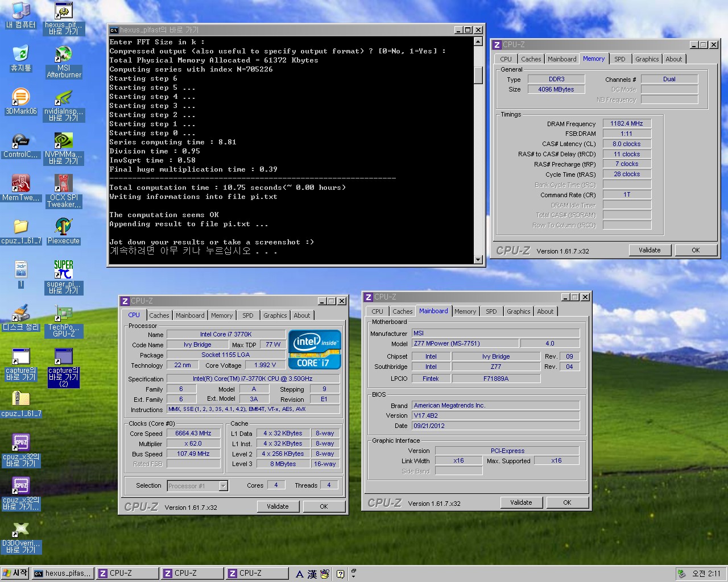Viewport: 728px width, 582px height.
Task: Click the Command Rate 1T value
Action: click(x=627, y=194)
